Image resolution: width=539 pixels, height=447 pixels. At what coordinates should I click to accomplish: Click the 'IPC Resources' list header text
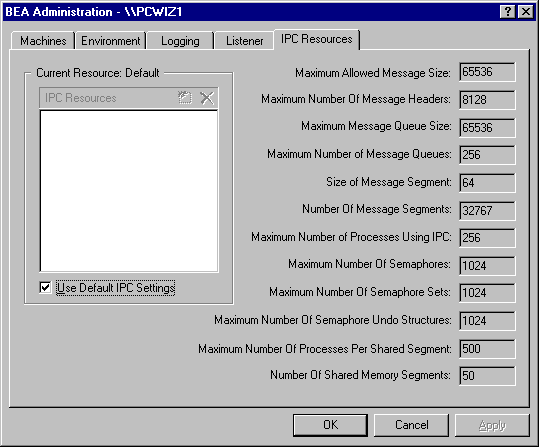[81, 98]
